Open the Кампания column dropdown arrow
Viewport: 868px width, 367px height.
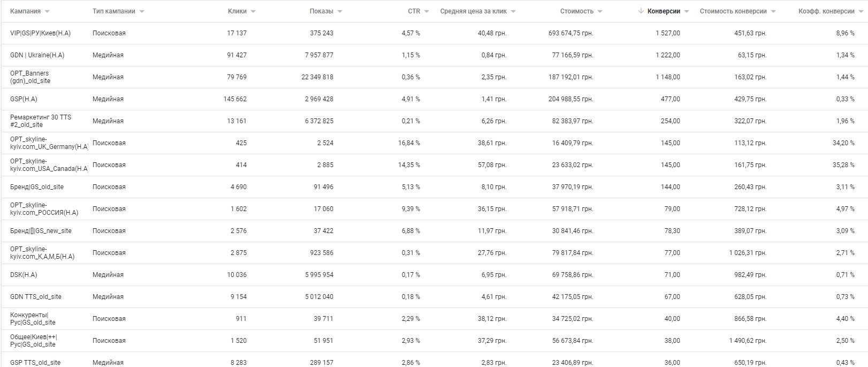[47, 12]
